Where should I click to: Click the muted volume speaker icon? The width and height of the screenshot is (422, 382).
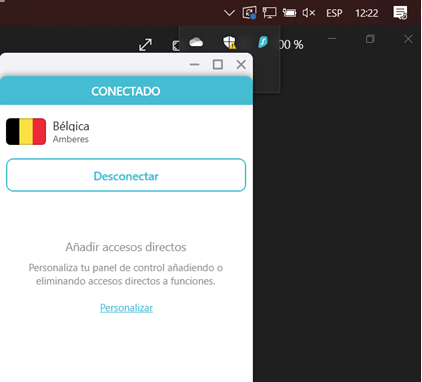(309, 13)
